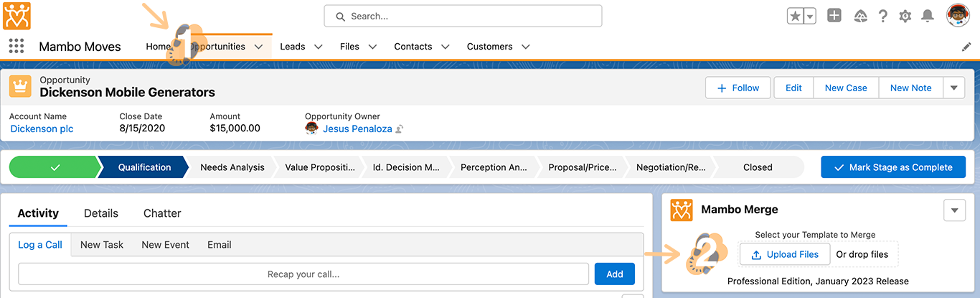Open the notifications bell
The image size is (980, 298).
pyautogui.click(x=928, y=16)
